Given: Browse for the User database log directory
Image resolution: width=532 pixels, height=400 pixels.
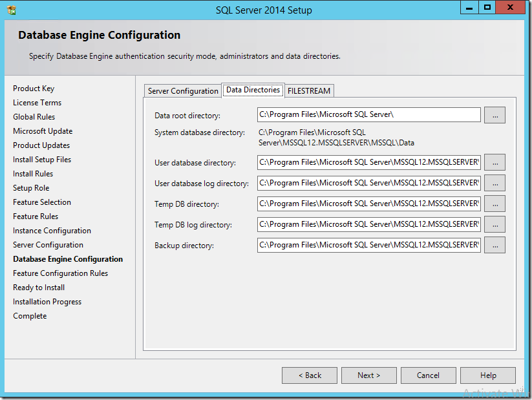Looking at the screenshot, I should pos(495,183).
